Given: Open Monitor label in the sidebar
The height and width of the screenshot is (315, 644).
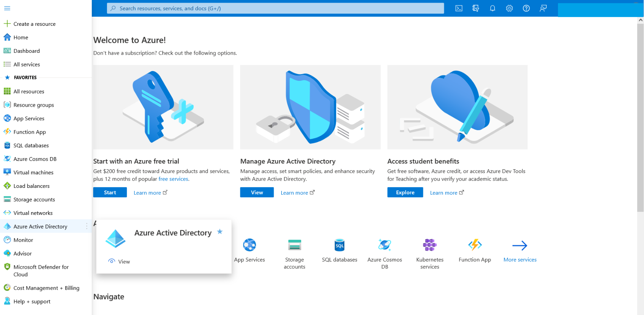Looking at the screenshot, I should tap(23, 240).
